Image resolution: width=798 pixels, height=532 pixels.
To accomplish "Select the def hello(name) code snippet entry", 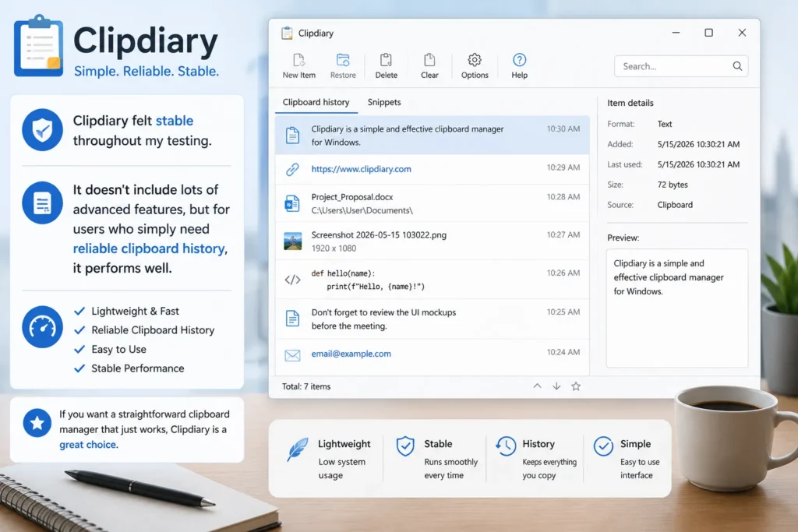I will [x=432, y=280].
